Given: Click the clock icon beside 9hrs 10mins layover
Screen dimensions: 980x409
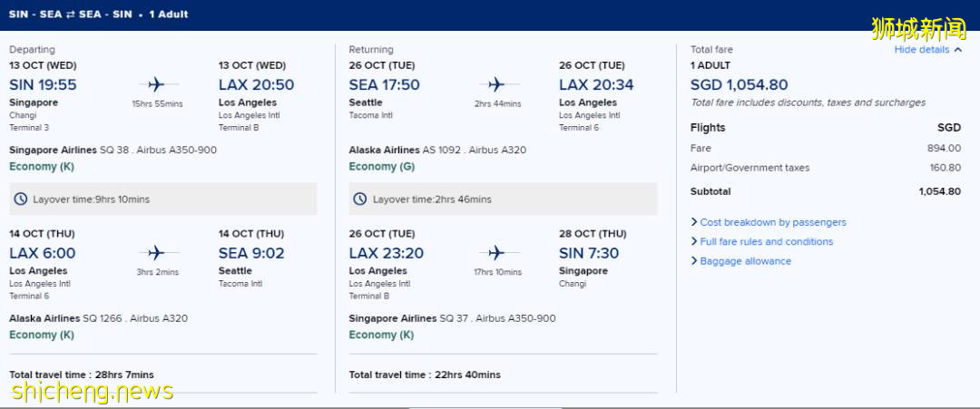Looking at the screenshot, I should [x=21, y=200].
